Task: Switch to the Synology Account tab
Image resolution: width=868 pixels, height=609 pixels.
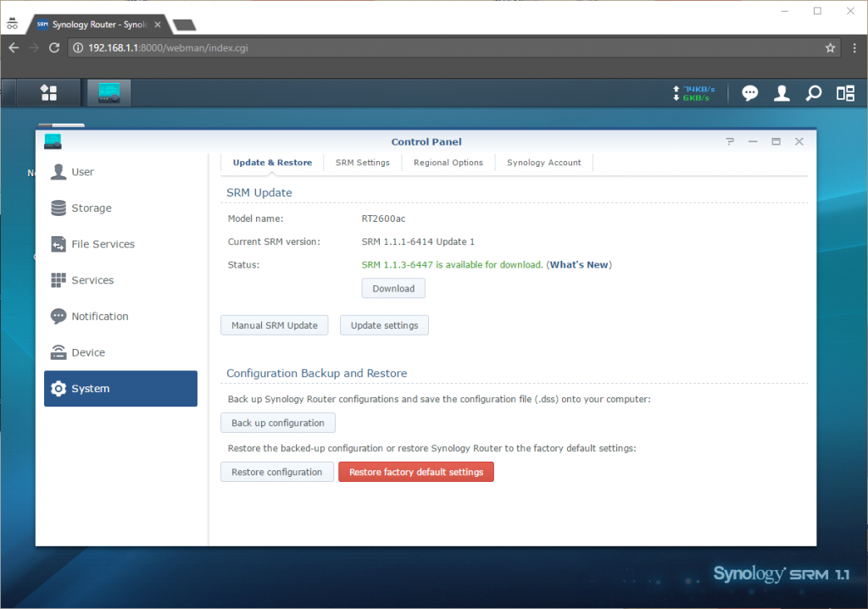Action: pyautogui.click(x=544, y=163)
